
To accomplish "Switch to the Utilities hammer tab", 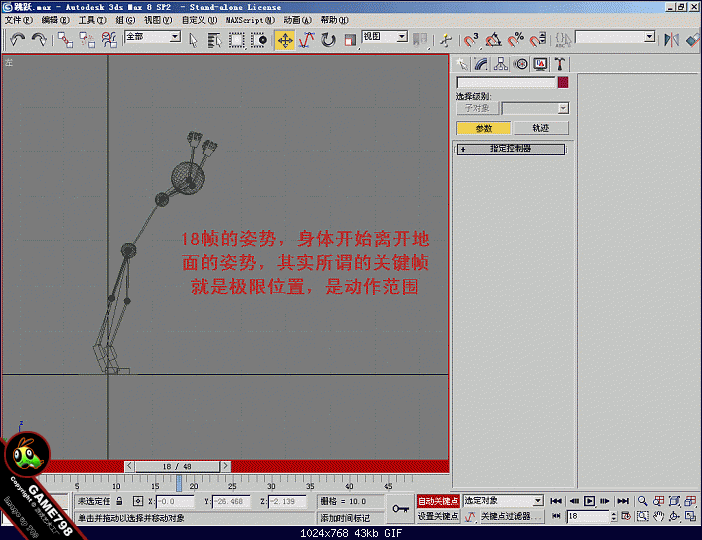I will click(560, 64).
